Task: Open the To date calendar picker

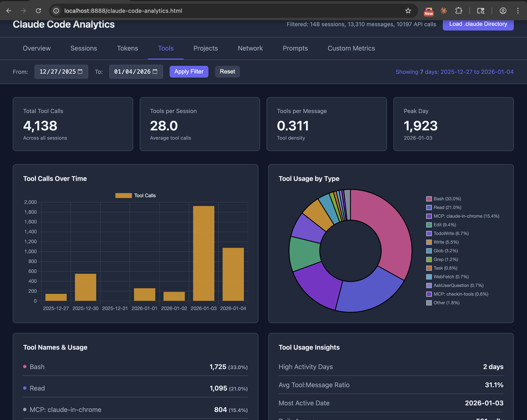Action: pos(155,72)
